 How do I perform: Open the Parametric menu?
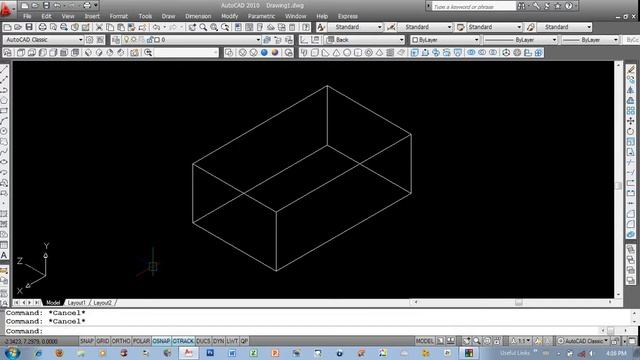coord(261,16)
